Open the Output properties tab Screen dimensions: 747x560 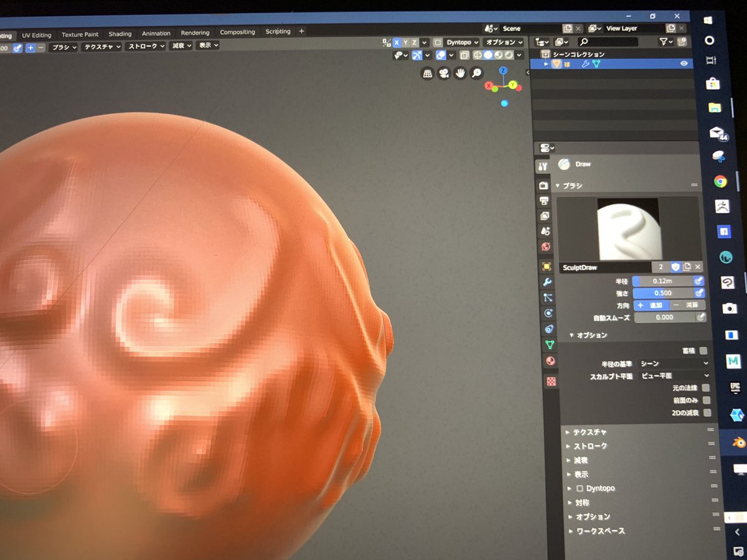[544, 200]
